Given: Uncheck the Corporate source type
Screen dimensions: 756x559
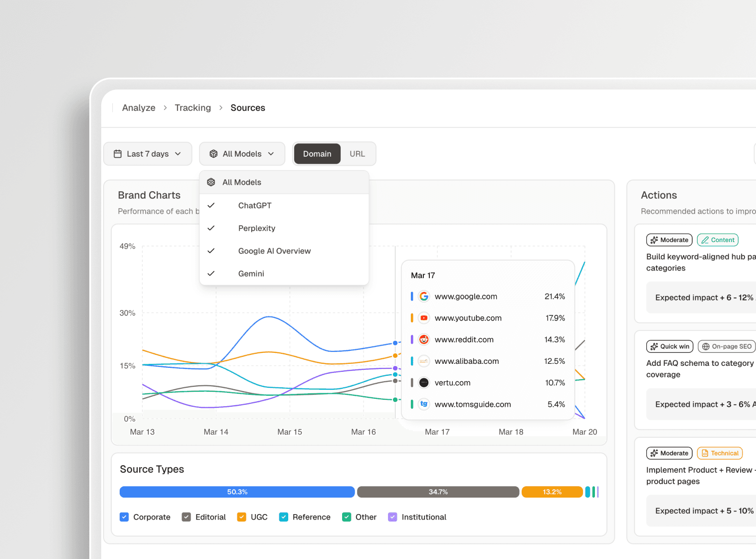Looking at the screenshot, I should 124,517.
